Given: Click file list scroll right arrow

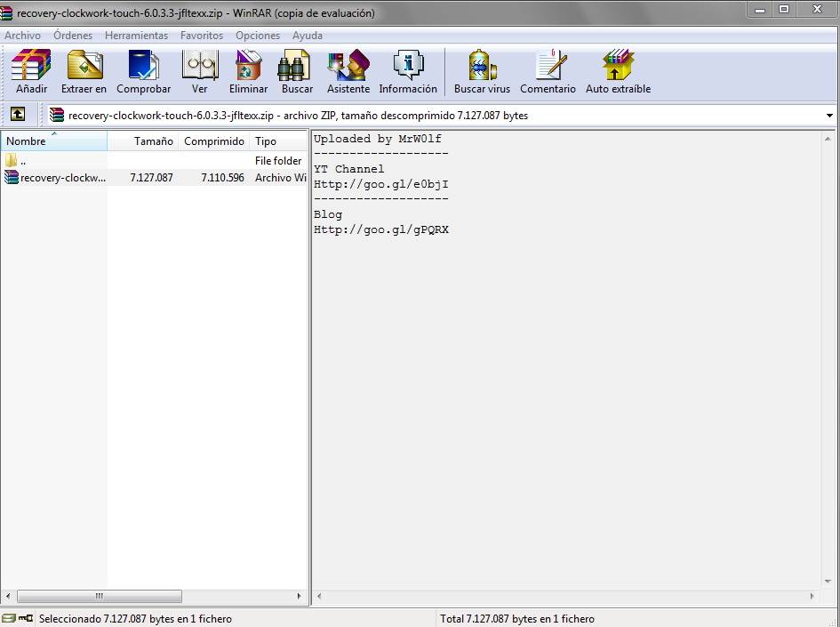Looking at the screenshot, I should coord(299,596).
